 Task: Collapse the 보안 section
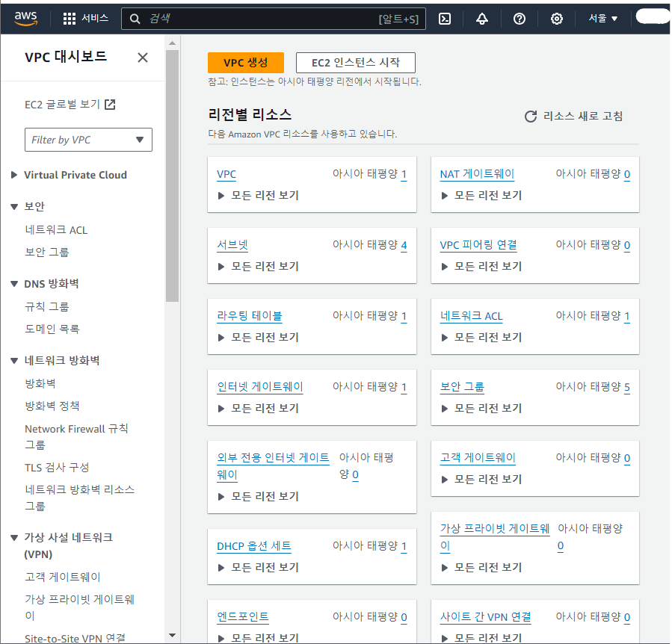tap(14, 206)
